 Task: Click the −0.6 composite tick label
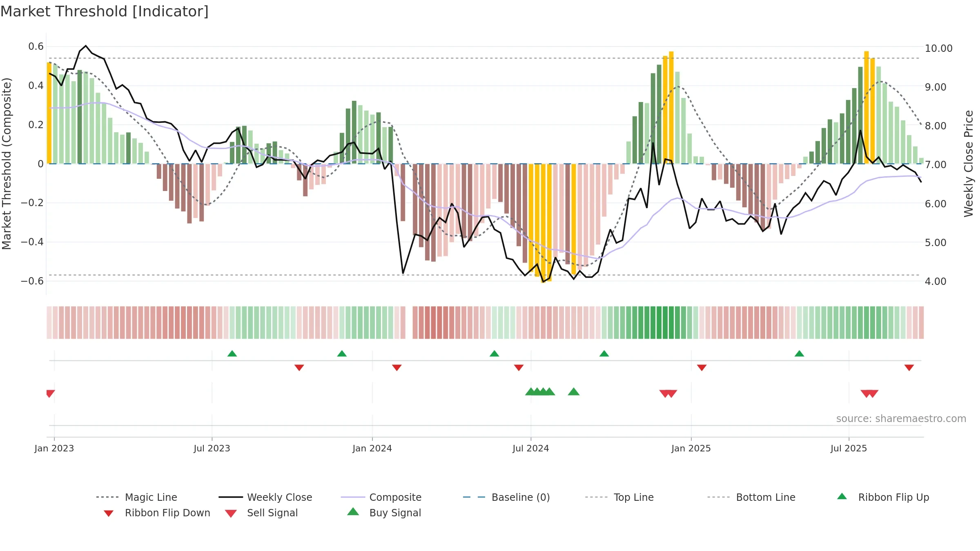point(32,281)
